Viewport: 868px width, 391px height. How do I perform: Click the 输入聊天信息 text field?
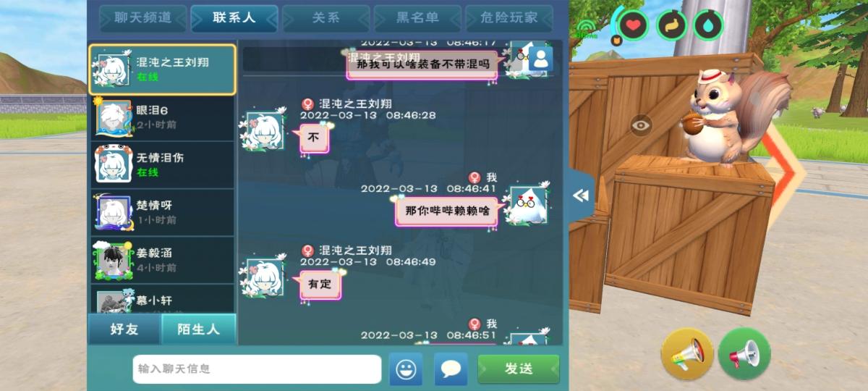257,369
